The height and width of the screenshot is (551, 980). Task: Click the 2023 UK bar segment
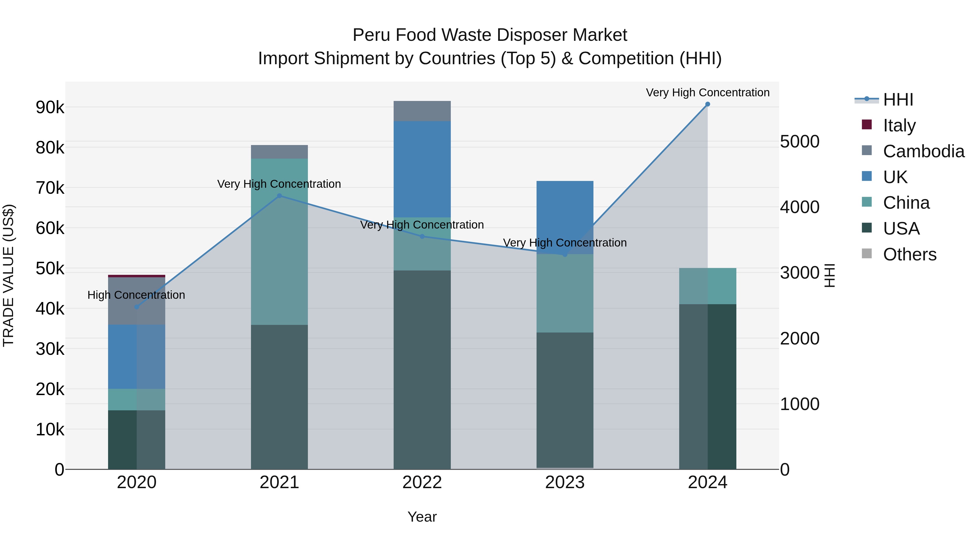click(x=565, y=217)
